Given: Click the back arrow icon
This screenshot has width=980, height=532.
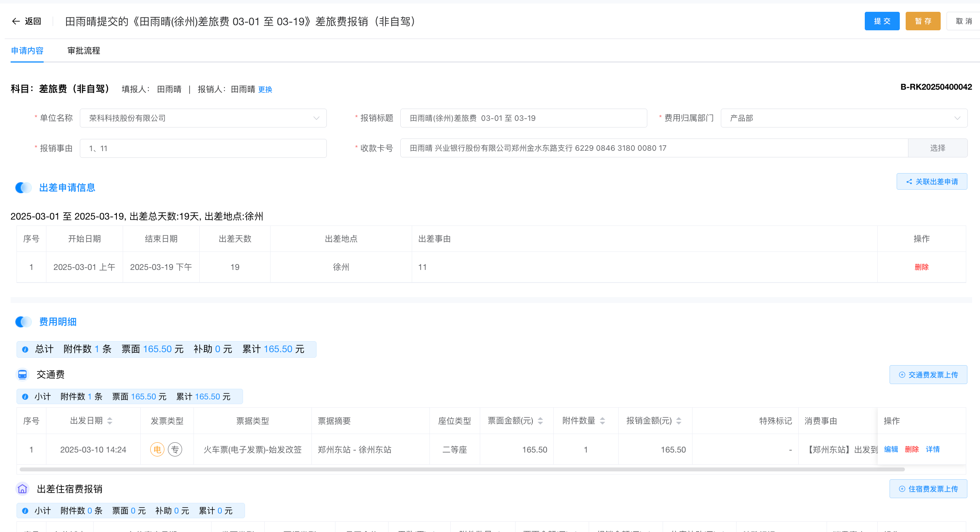Looking at the screenshot, I should (x=16, y=21).
